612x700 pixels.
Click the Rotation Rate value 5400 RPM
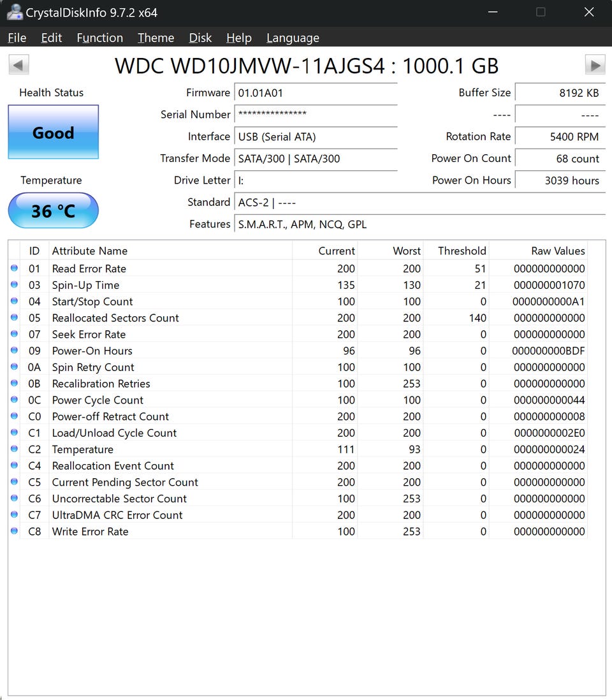point(560,136)
